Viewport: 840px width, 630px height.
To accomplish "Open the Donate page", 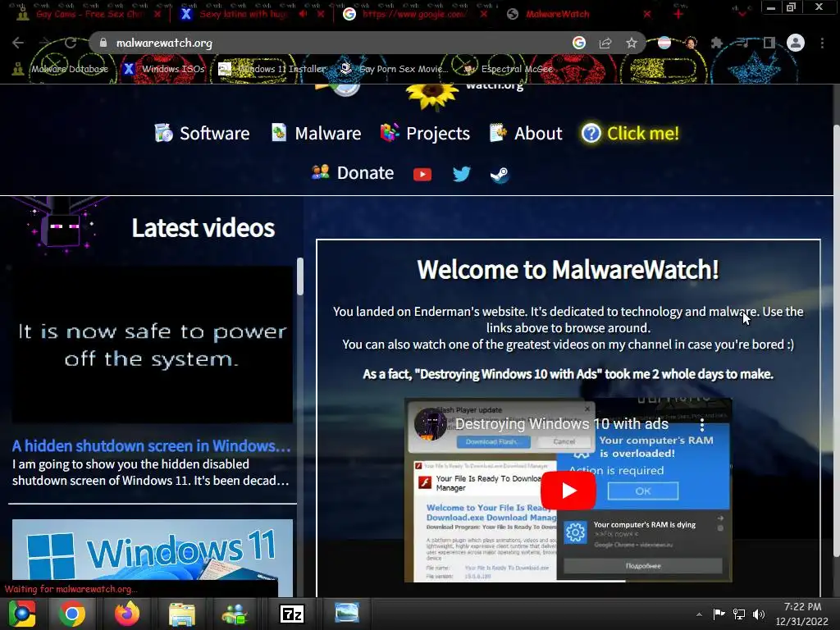I will point(353,172).
